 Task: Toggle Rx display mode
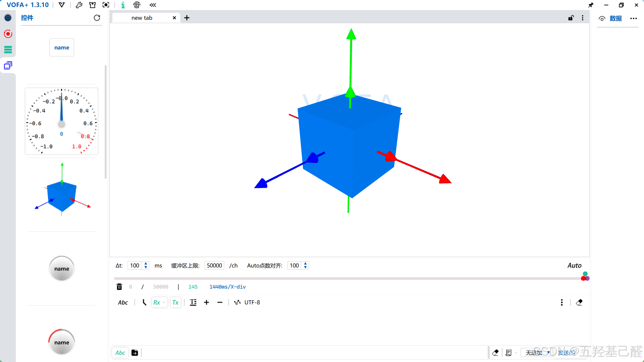(x=157, y=302)
